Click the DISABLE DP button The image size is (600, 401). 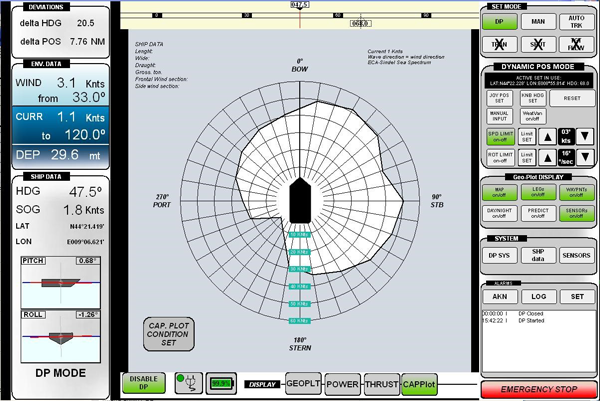[x=144, y=383]
